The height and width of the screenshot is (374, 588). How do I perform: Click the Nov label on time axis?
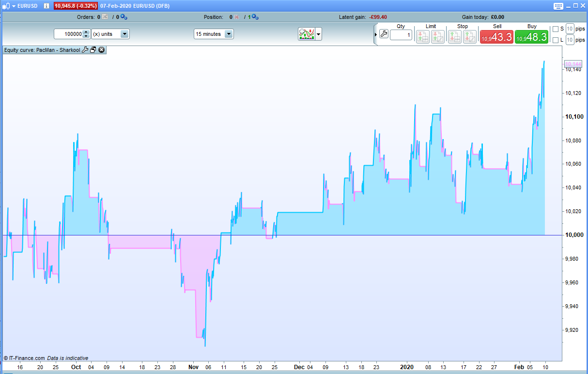coord(193,367)
